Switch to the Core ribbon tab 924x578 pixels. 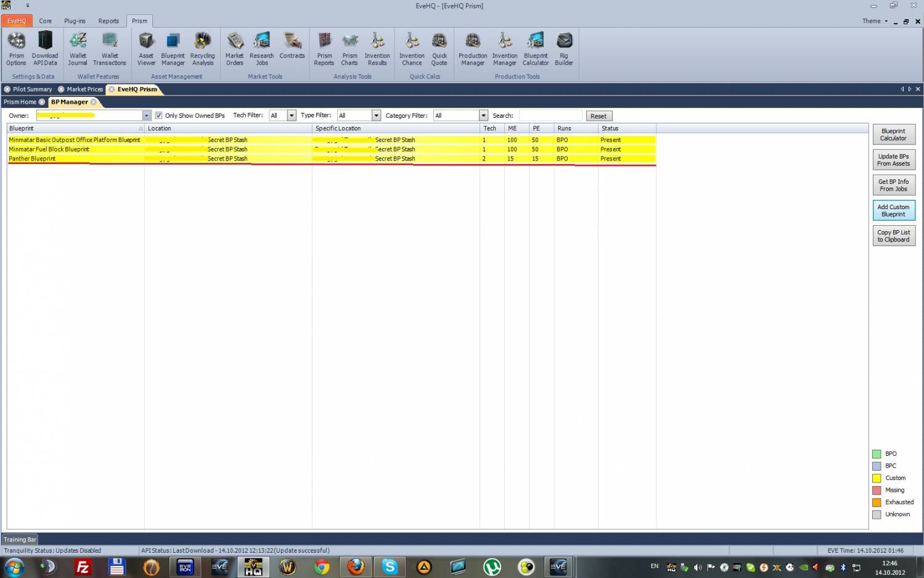coord(46,21)
